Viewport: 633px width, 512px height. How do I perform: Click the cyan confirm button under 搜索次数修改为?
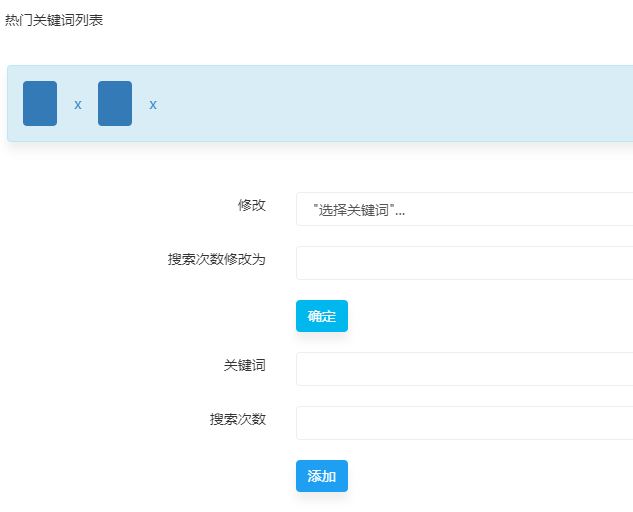pos(321,316)
